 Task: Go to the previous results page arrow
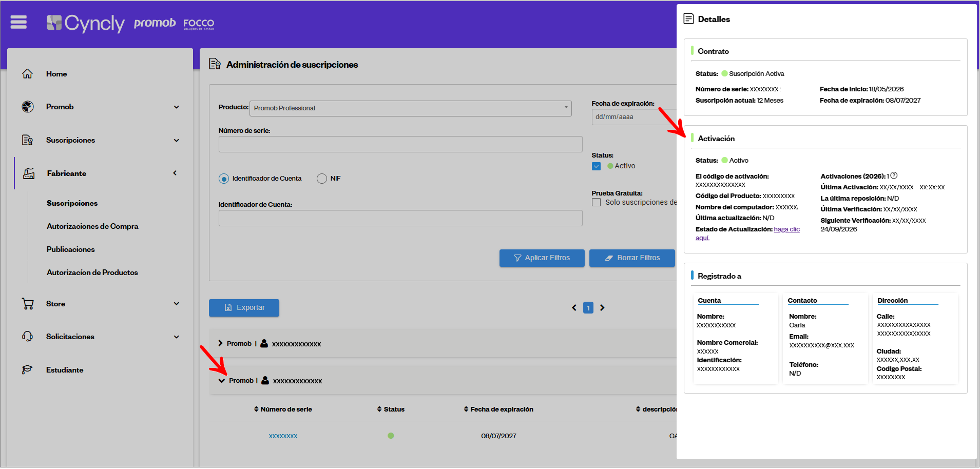[x=574, y=308]
